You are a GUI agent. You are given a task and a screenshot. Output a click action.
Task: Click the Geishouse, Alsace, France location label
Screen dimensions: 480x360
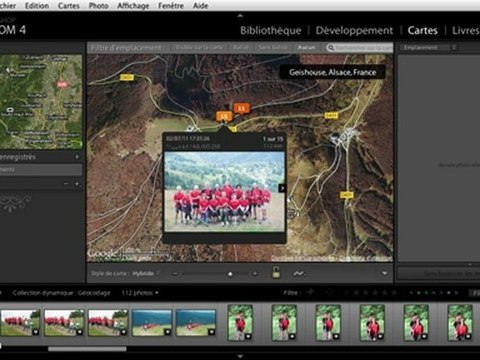(333, 72)
